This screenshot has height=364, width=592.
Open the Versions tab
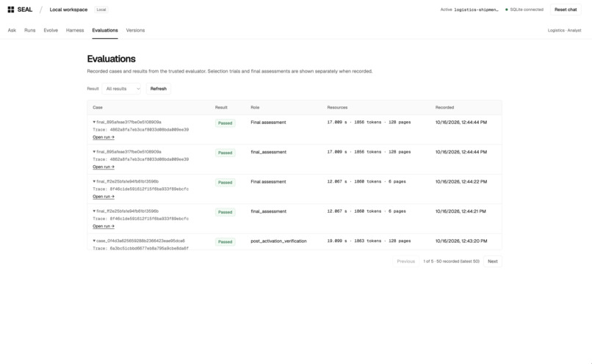click(135, 30)
